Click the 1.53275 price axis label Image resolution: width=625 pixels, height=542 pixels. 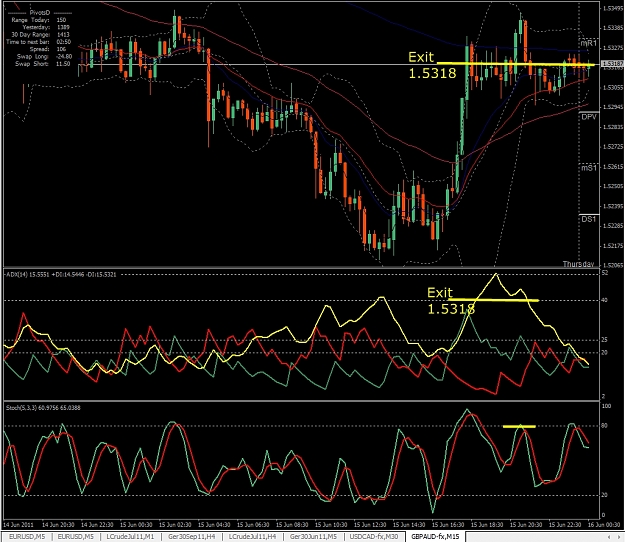613,48
